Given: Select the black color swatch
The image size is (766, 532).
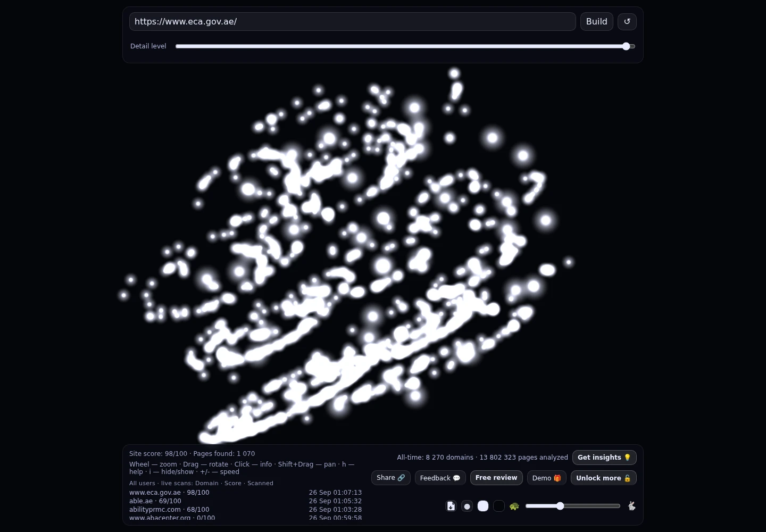Looking at the screenshot, I should (x=499, y=506).
